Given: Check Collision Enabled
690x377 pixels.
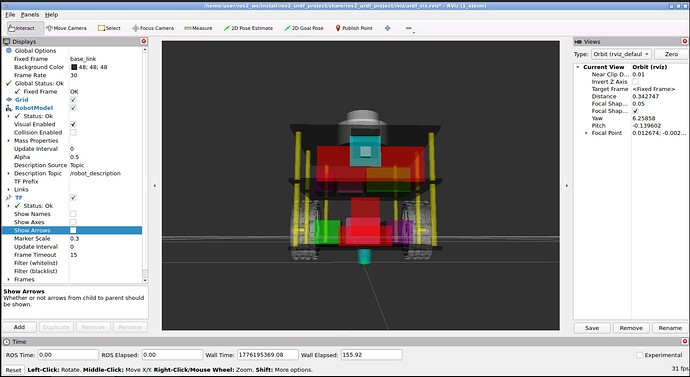Looking at the screenshot, I should point(73,132).
